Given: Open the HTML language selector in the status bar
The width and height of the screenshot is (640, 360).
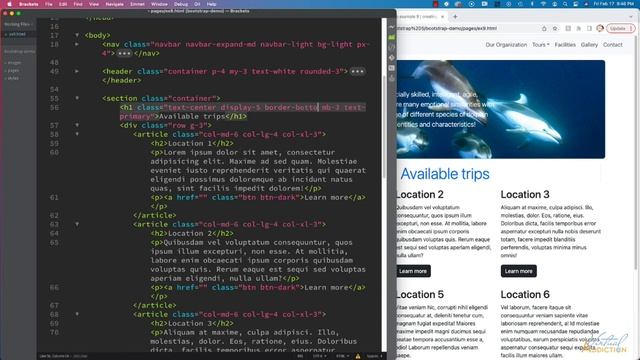Looking at the screenshot, I should click(x=341, y=356).
